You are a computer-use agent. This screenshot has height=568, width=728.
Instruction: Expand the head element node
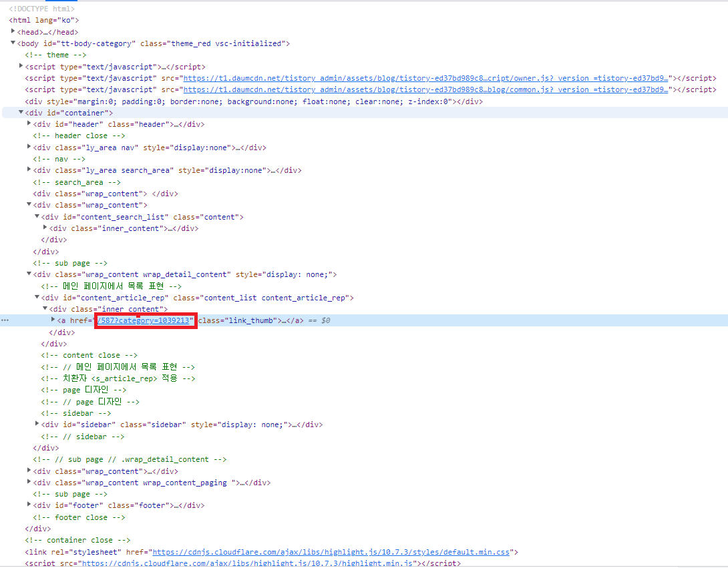tap(13, 31)
